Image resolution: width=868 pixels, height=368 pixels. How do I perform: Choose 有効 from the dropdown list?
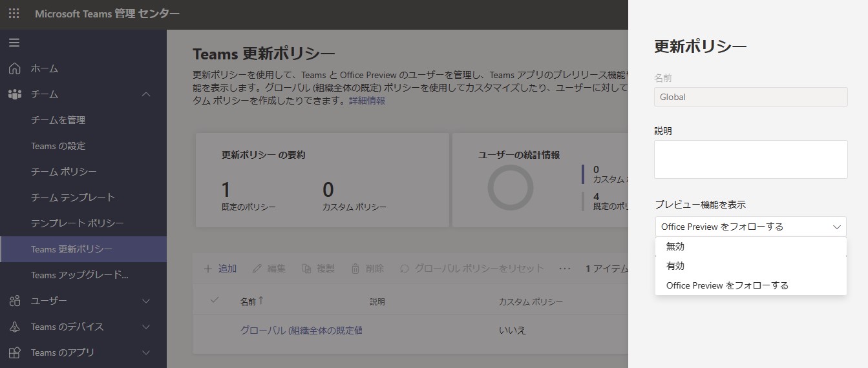tap(751, 266)
